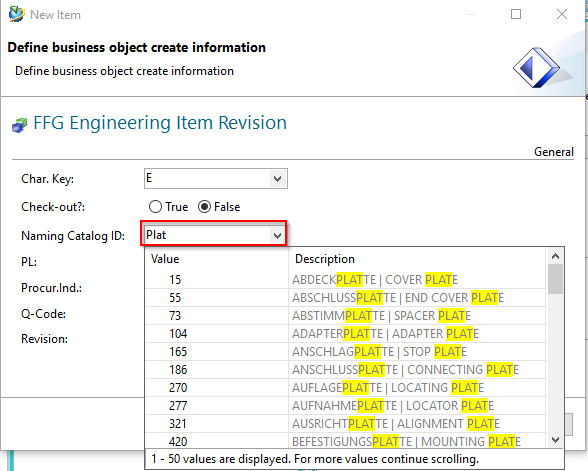Select the True radio for Check-out

tap(155, 207)
